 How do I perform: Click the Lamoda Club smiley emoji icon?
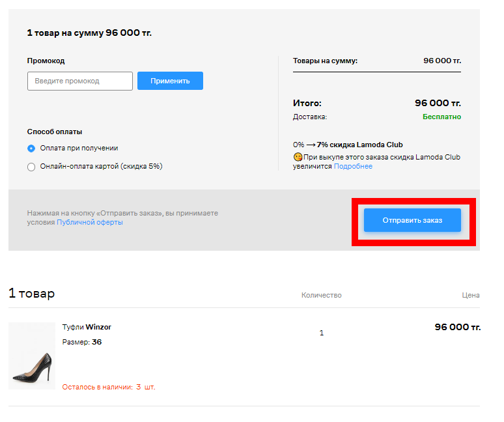point(298,157)
